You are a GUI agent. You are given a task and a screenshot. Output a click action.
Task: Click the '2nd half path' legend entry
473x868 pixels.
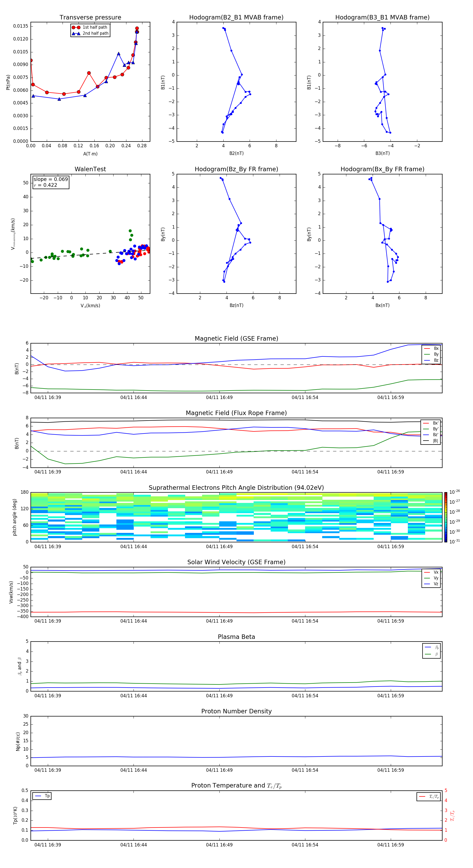(90, 33)
